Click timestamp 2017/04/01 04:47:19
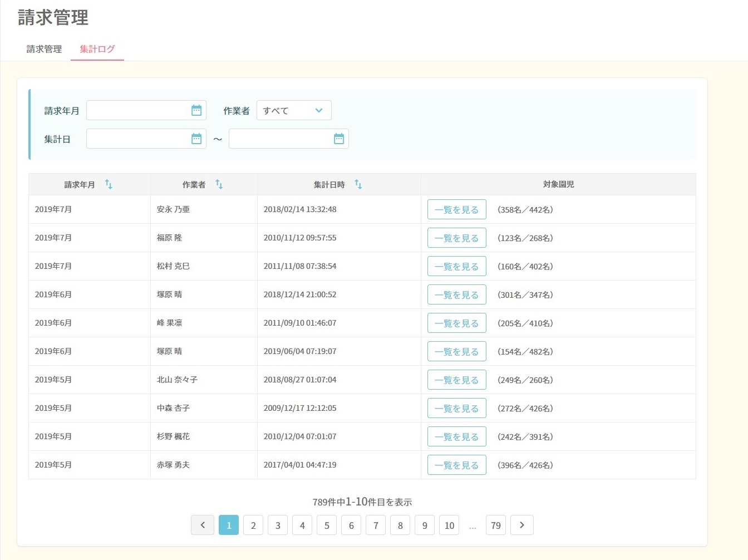This screenshot has width=748, height=560. [300, 465]
